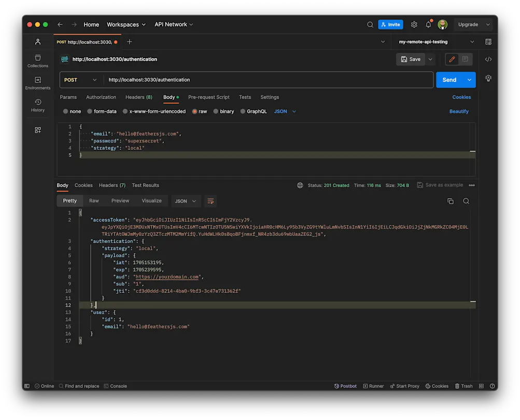The width and height of the screenshot is (520, 420).
Task: Switch to the Headers (8) request tab
Action: pos(138,97)
